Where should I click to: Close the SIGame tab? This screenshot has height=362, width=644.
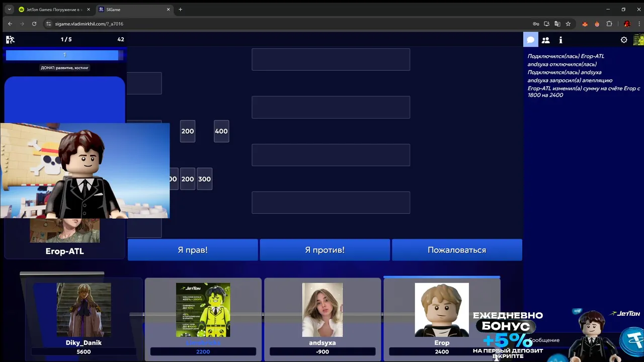click(168, 10)
